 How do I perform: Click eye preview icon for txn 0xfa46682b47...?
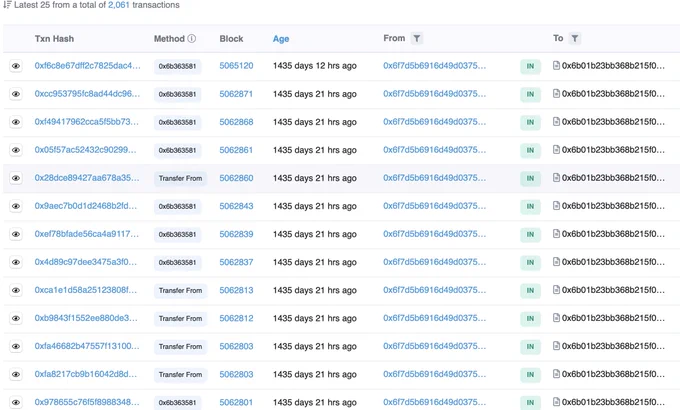coord(16,346)
